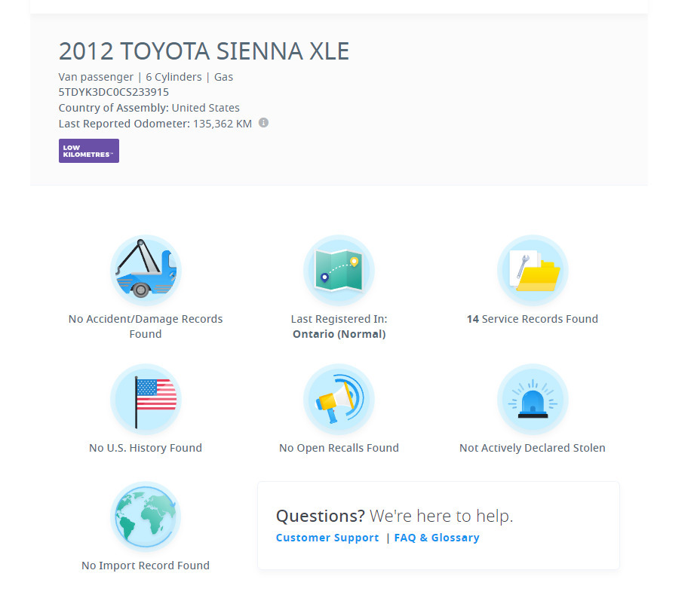The width and height of the screenshot is (700, 607).
Task: Click the Ontario (Normal) registration text
Action: (x=339, y=333)
